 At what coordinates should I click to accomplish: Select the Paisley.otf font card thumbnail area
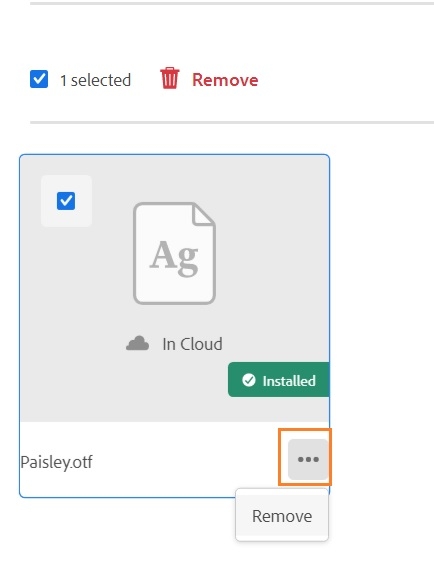pyautogui.click(x=174, y=288)
